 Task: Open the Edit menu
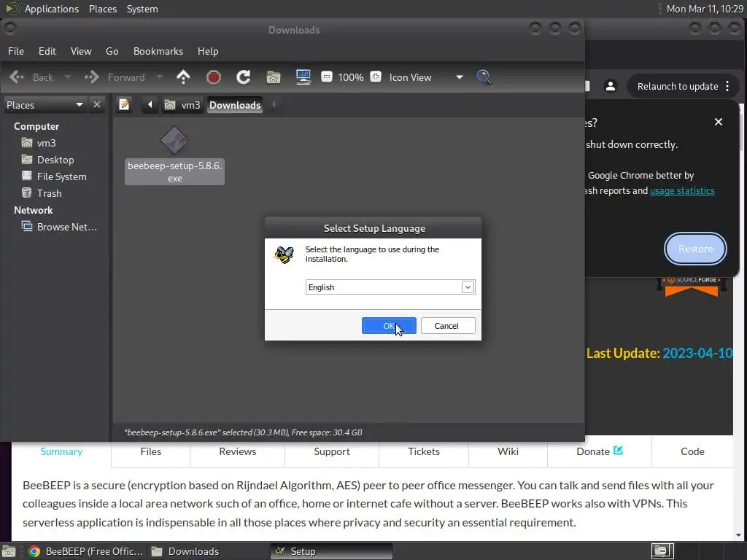[47, 51]
